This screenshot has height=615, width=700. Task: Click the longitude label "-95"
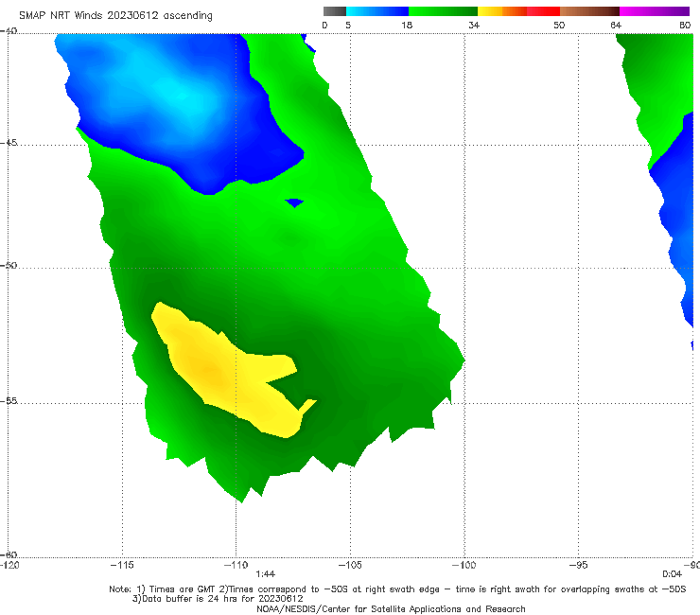[579, 565]
